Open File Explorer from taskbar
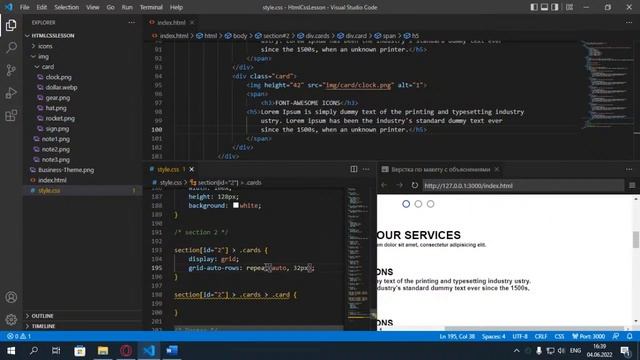The image size is (640, 360). [103, 351]
